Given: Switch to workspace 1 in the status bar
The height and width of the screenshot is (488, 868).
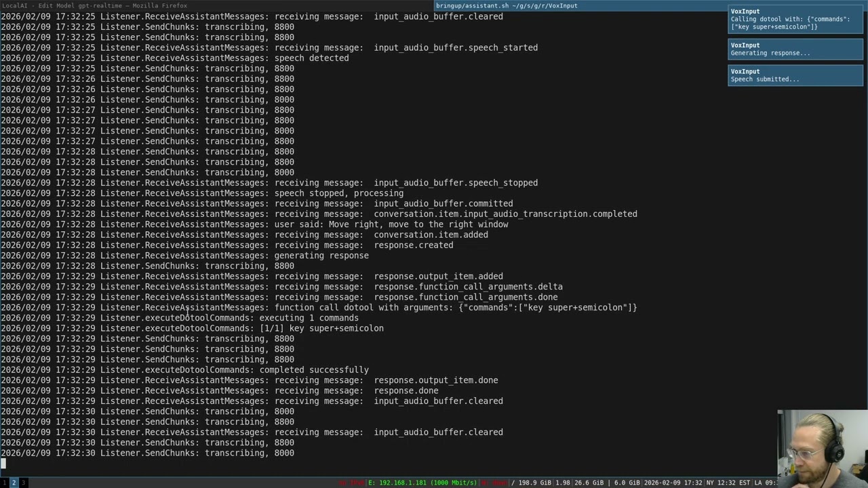Looking at the screenshot, I should tap(4, 483).
